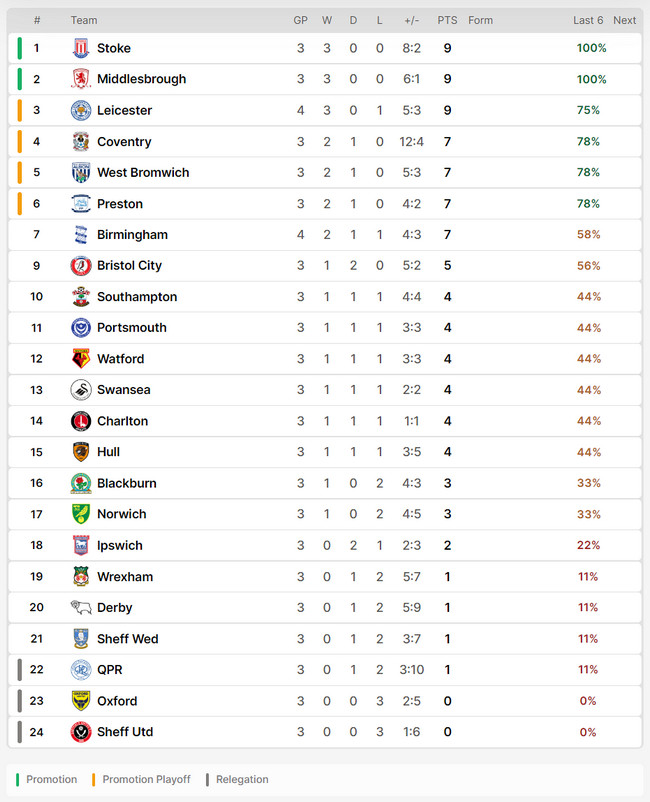
Task: Click the Promotion Playoff legend label
Action: pyautogui.click(x=146, y=779)
